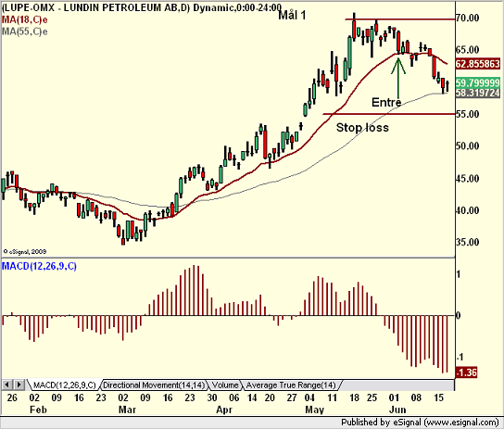Switch to the MACD(12,26,9,C) tab
The image size is (504, 429).
click(64, 385)
